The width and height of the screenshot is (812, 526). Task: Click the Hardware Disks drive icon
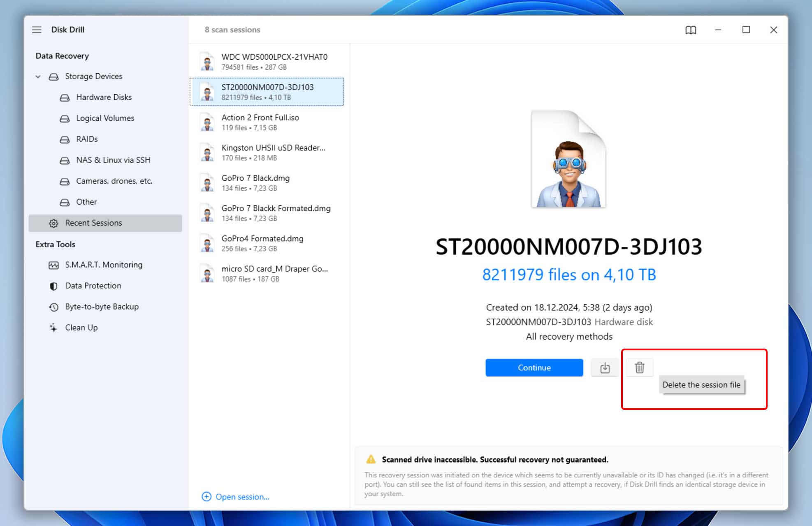coord(65,98)
